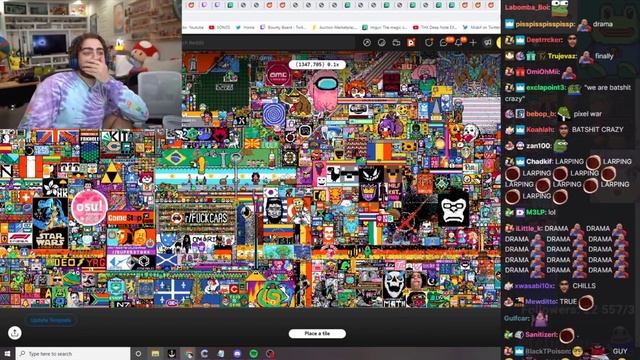Click chat username Labomba_Boi
Viewport: 640px width, 360px height.
point(526,7)
